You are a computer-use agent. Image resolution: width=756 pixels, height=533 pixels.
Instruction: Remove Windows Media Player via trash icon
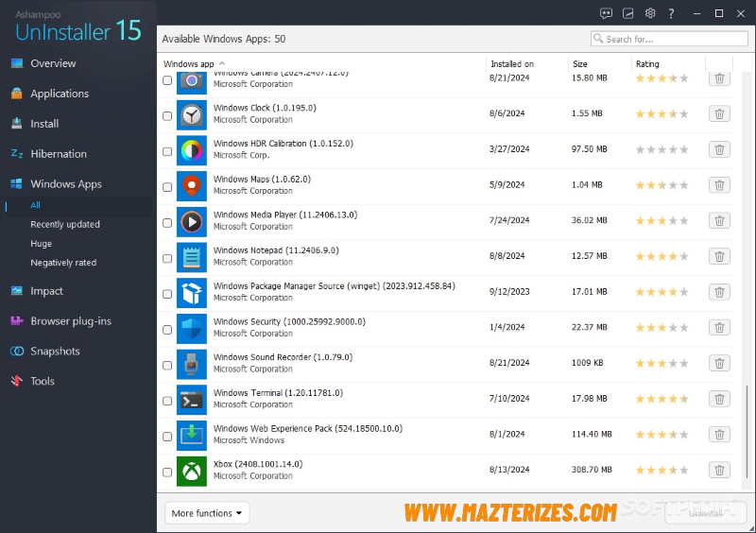pyautogui.click(x=719, y=221)
